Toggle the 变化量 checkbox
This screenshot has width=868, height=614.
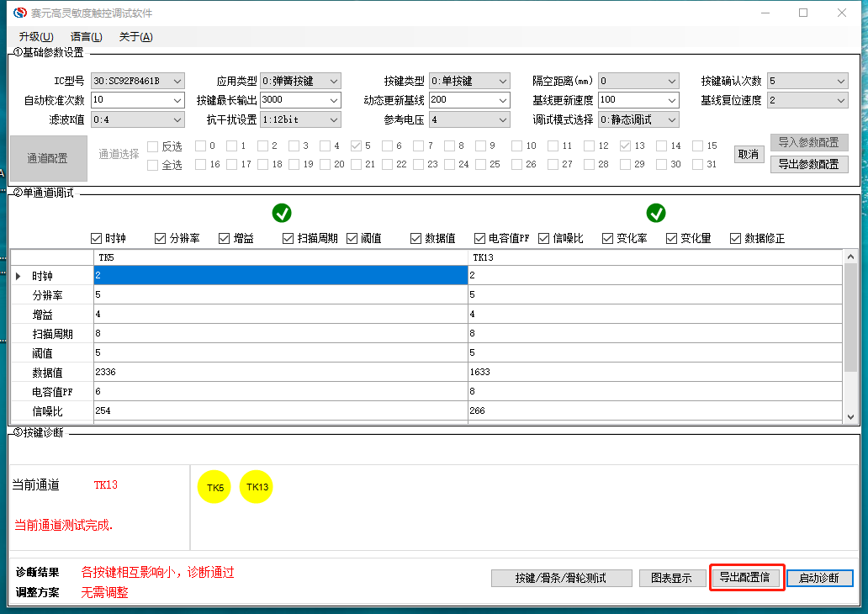point(671,239)
